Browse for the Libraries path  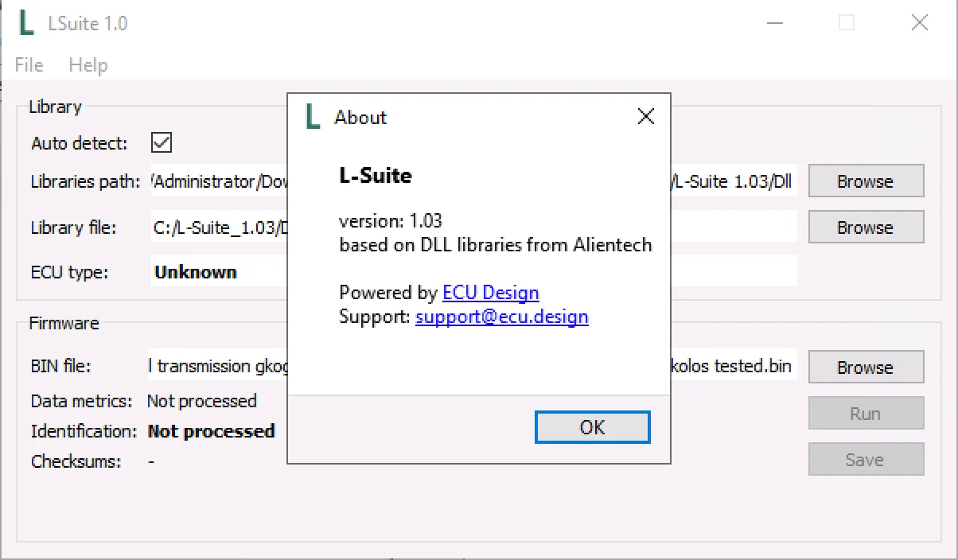[x=866, y=181]
